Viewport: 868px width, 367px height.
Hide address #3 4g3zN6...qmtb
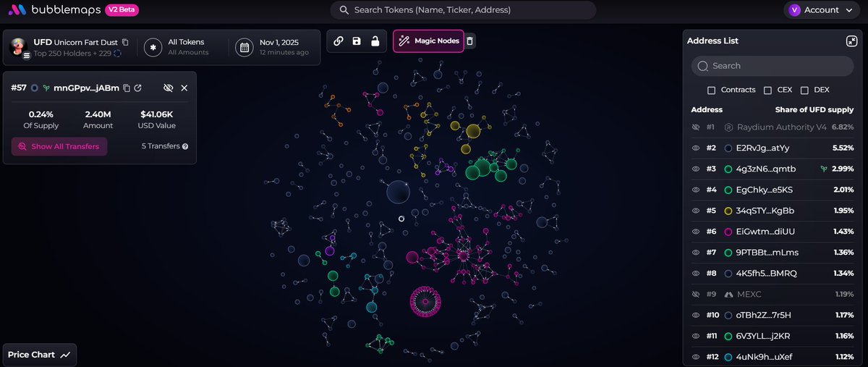click(x=696, y=169)
